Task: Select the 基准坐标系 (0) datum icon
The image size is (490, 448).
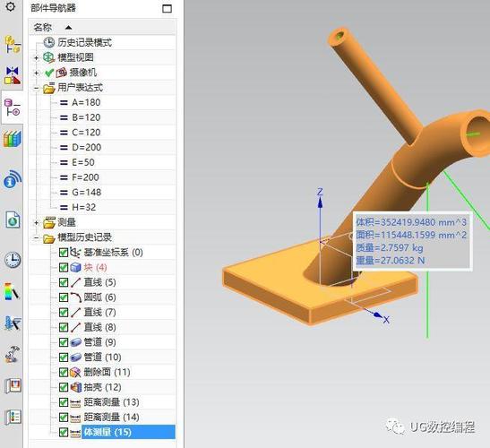Action: 75,253
